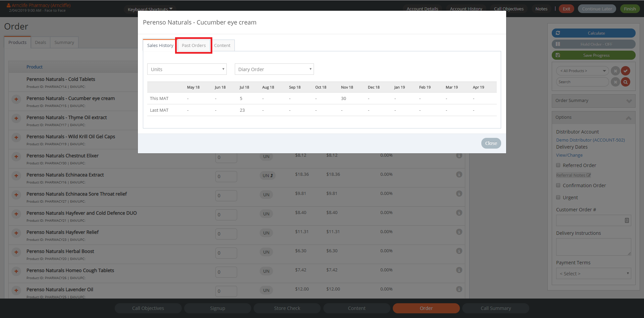Click the grey X beside All Products filter
Screen dimensions: 644x318
coord(615,71)
